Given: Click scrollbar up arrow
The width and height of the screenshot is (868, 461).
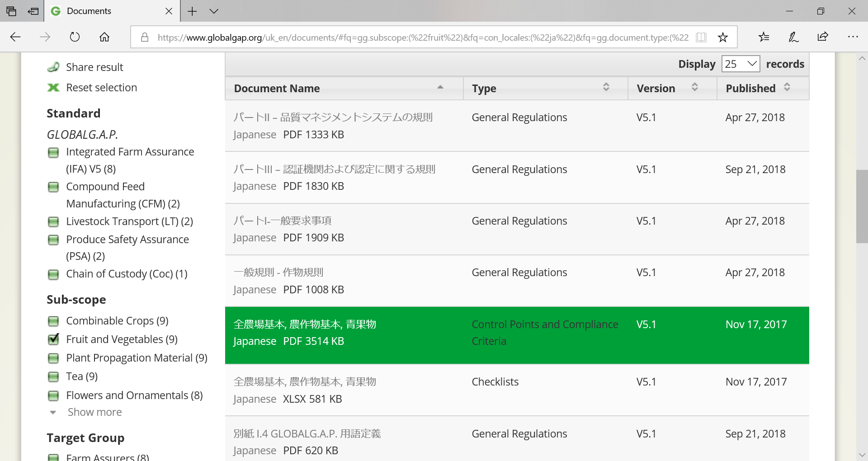Looking at the screenshot, I should tap(862, 58).
